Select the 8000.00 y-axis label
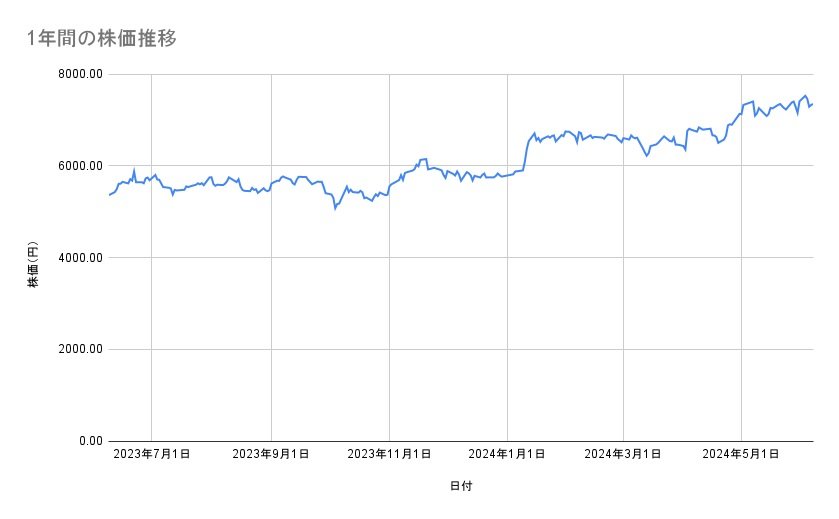The width and height of the screenshot is (839, 519). (79, 74)
